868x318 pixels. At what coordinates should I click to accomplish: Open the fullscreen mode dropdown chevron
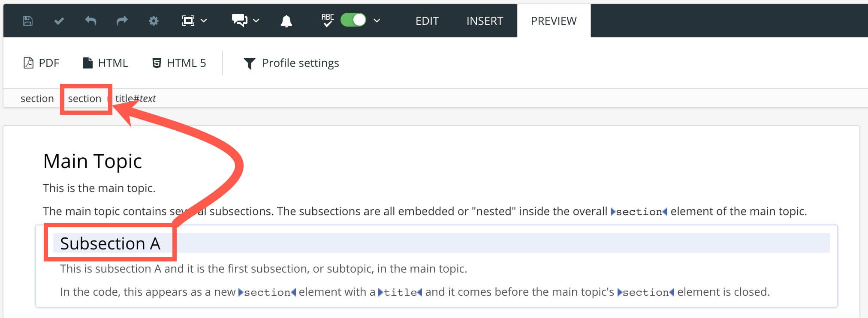coord(205,21)
